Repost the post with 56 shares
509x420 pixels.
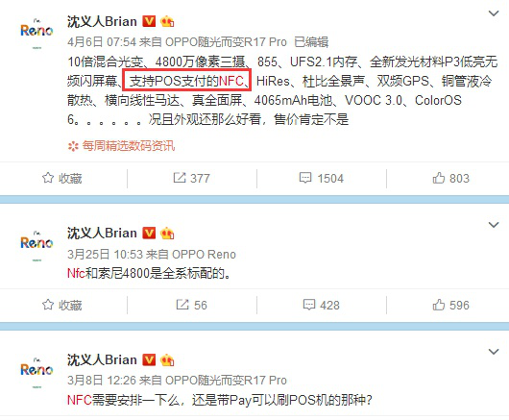pos(191,305)
